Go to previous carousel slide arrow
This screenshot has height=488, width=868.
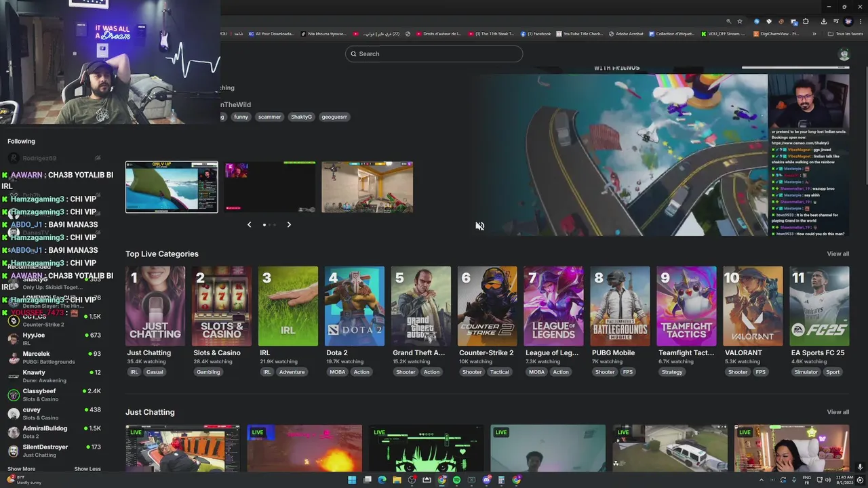point(249,224)
